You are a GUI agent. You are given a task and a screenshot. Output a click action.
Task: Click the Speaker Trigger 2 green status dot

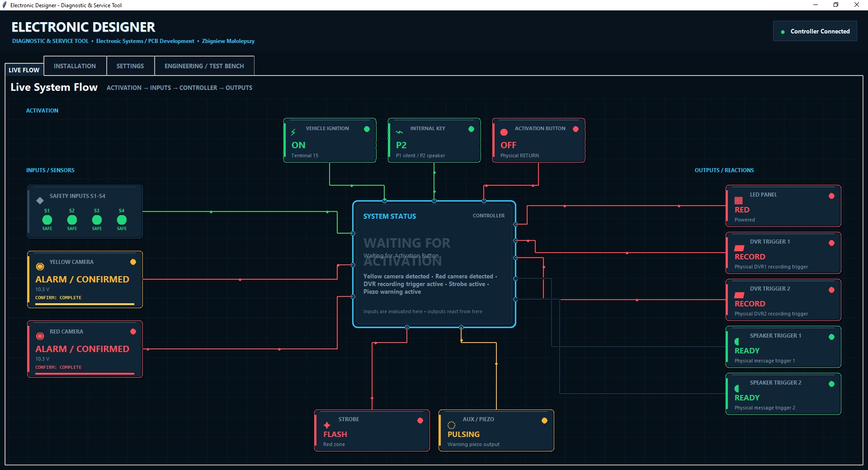[831, 384]
